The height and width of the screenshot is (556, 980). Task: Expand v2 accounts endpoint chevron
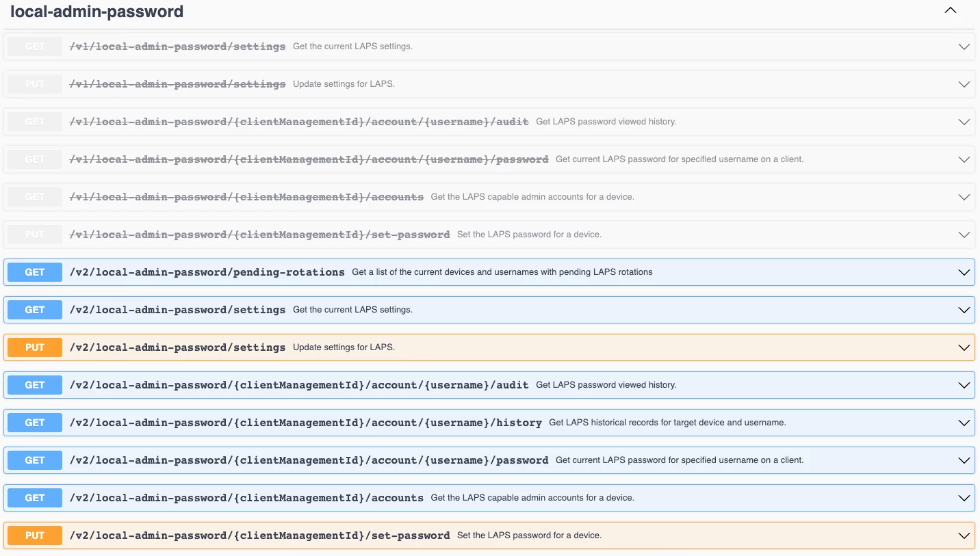click(x=964, y=498)
